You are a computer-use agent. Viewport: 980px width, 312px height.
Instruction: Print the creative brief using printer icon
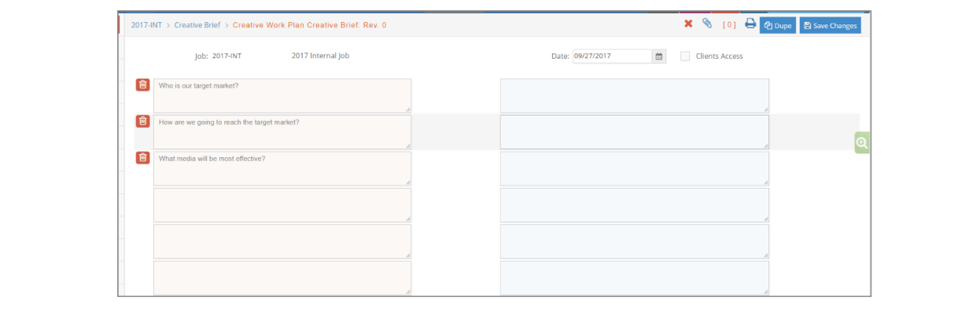750,24
